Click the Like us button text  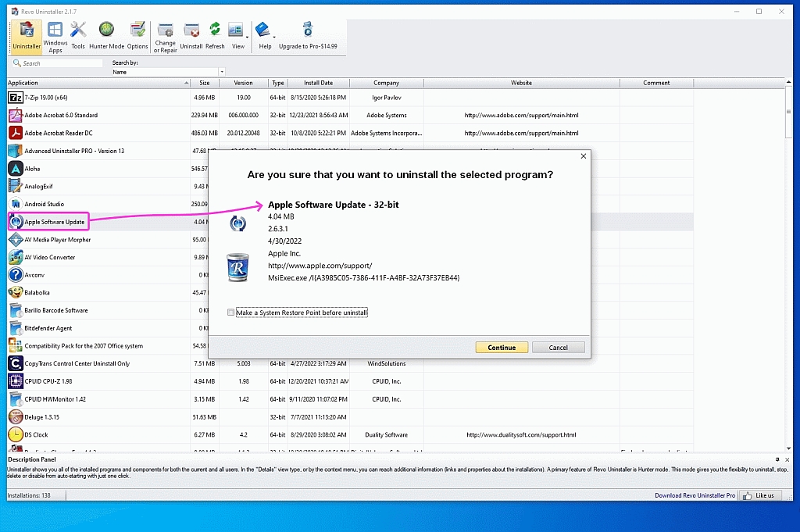(765, 495)
